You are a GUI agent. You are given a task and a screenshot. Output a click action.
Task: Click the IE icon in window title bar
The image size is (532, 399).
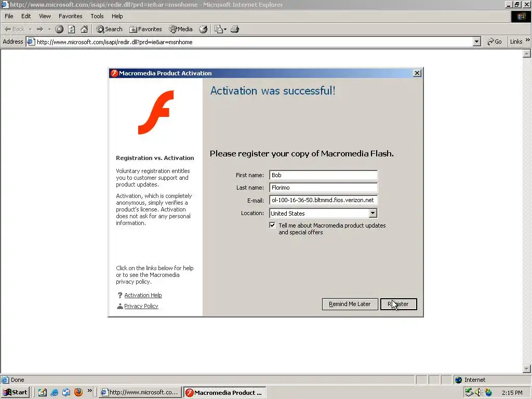(x=4, y=4)
